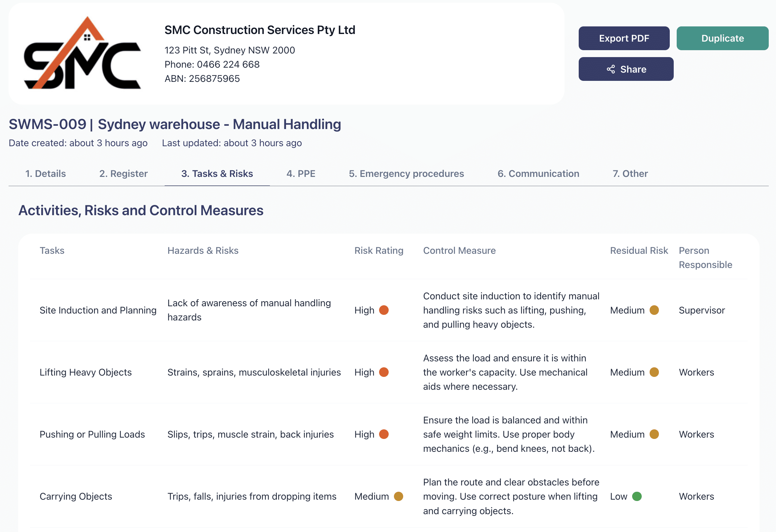
Task: Open the 6. Communication tab
Action: pyautogui.click(x=538, y=173)
